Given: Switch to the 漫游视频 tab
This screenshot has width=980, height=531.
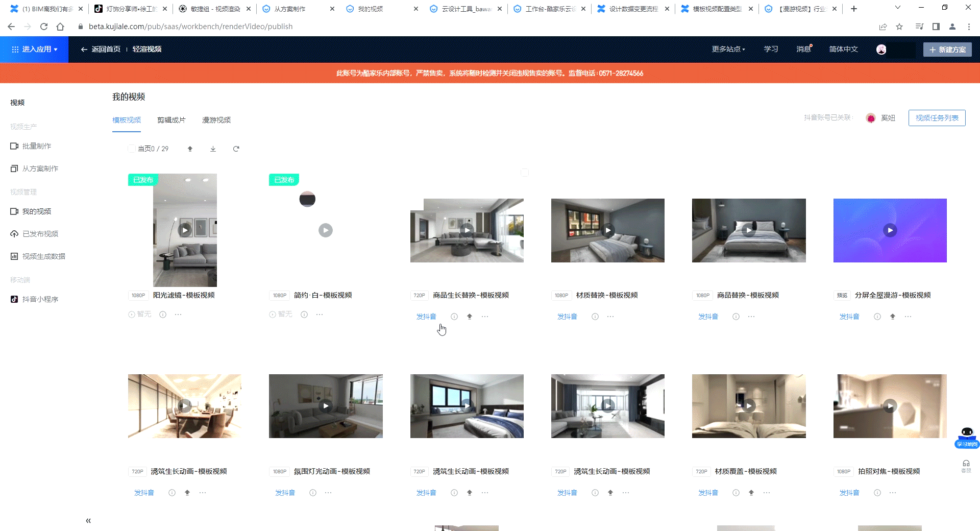Looking at the screenshot, I should click(x=216, y=120).
